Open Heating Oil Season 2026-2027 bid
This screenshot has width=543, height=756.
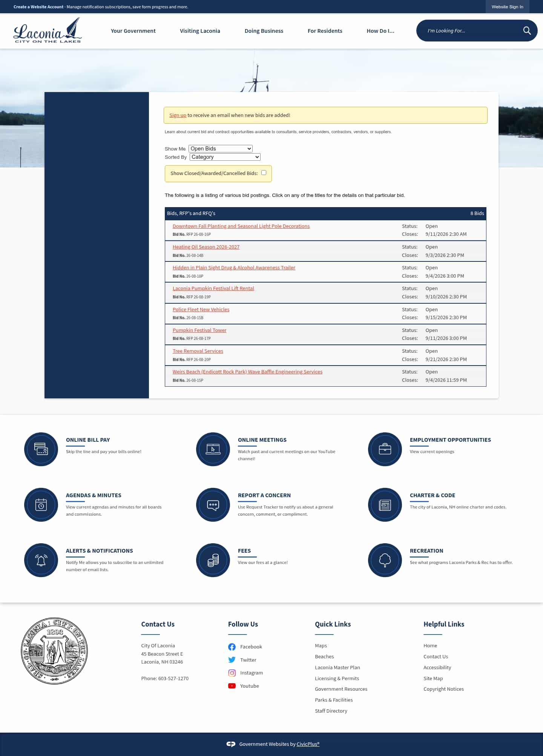206,247
